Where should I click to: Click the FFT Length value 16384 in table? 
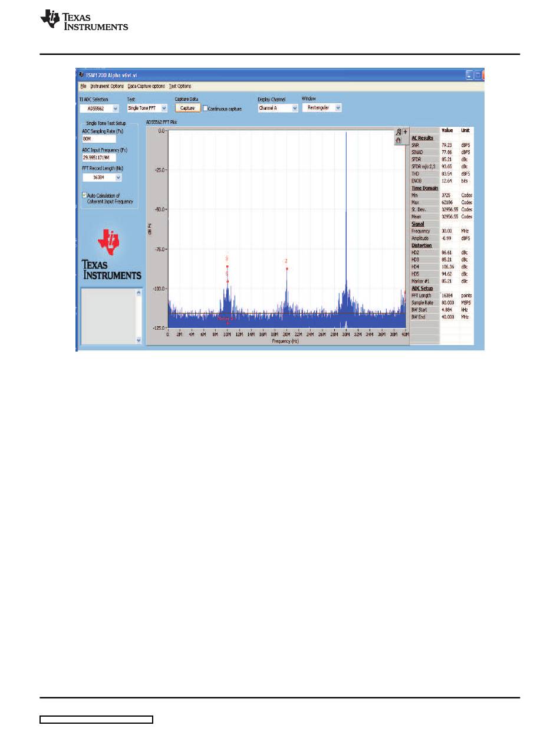(x=447, y=296)
